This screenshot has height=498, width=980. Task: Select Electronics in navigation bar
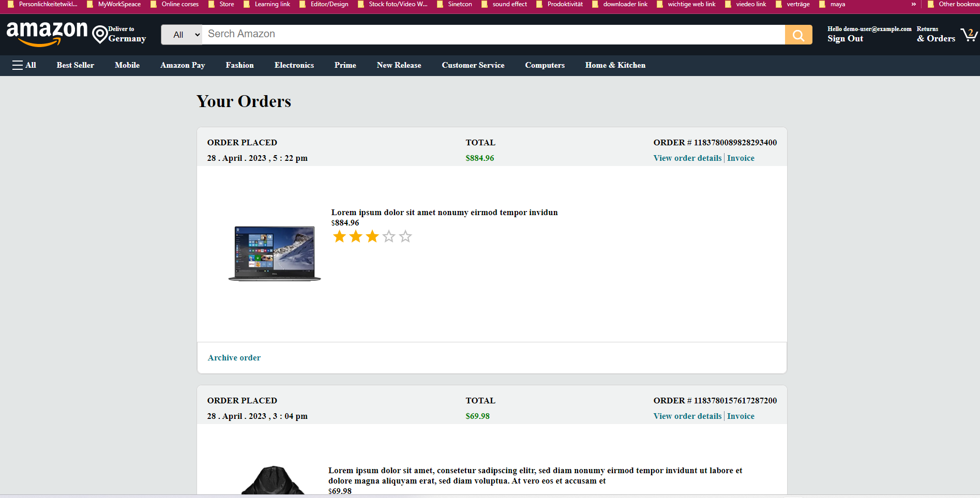294,65
